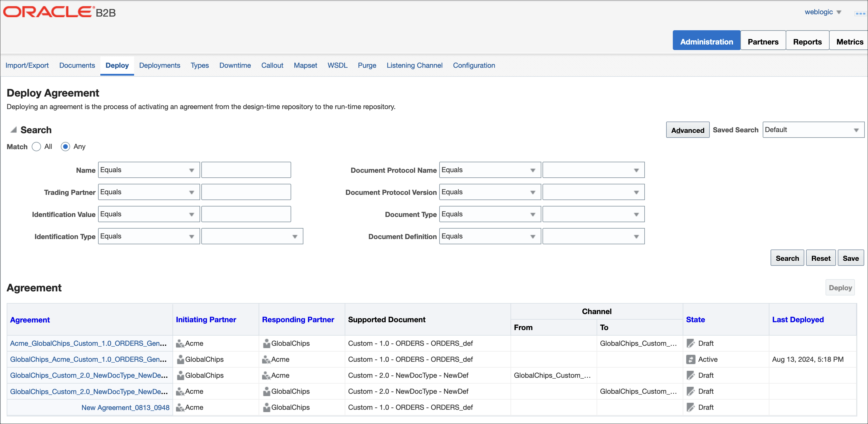Click the Acme partner icon in first agreement row
This screenshot has width=868, height=424.
click(x=180, y=343)
